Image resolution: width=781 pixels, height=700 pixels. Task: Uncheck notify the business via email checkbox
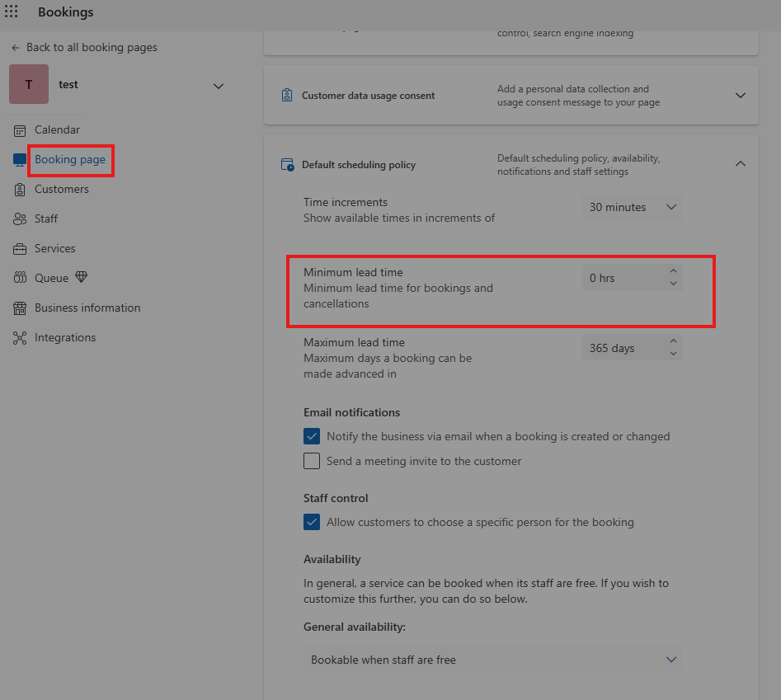tap(312, 436)
